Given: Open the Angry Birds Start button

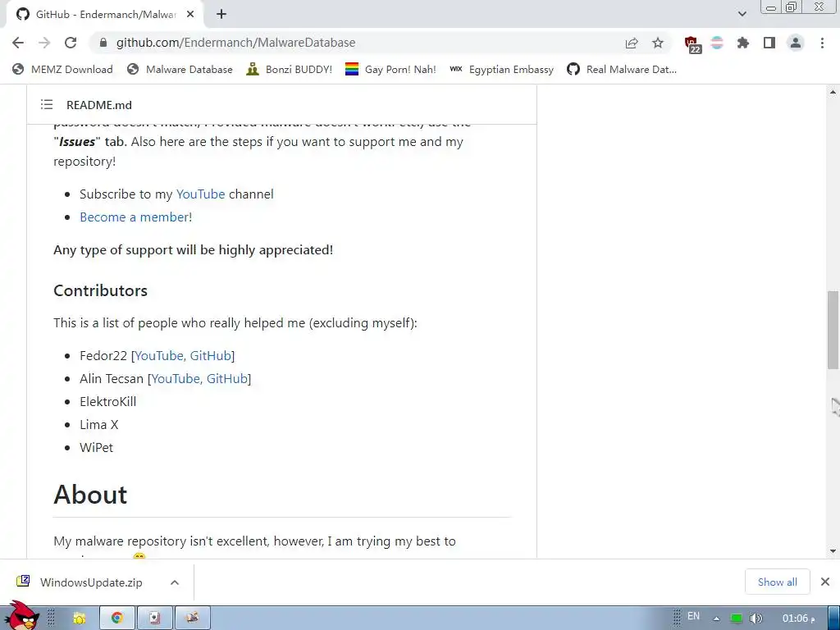Looking at the screenshot, I should (21, 616).
